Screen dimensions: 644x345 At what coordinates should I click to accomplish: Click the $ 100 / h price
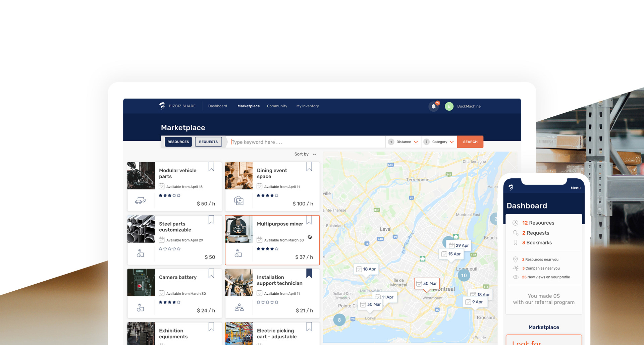tap(303, 204)
